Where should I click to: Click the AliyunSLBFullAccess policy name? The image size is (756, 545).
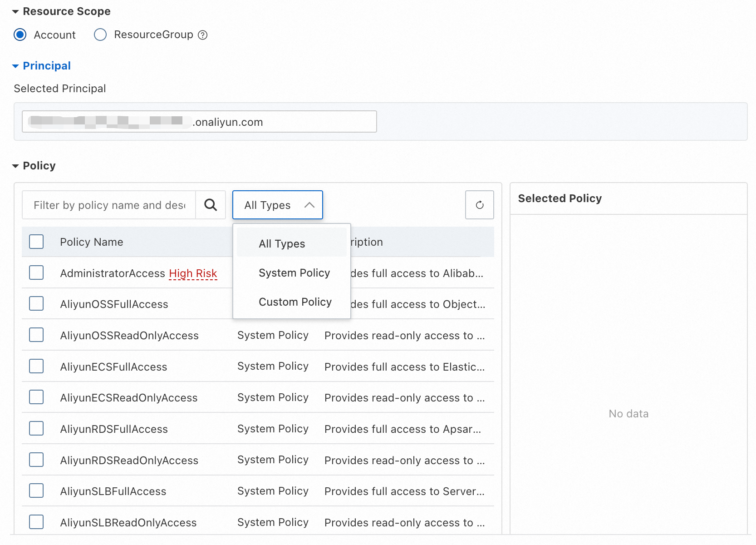coord(113,491)
